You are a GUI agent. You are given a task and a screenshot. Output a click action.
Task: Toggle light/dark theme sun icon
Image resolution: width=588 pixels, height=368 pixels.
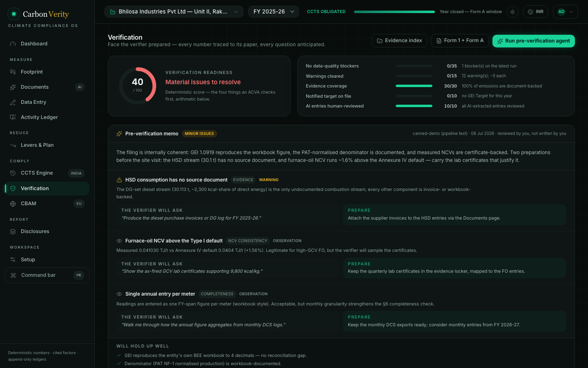tap(512, 12)
